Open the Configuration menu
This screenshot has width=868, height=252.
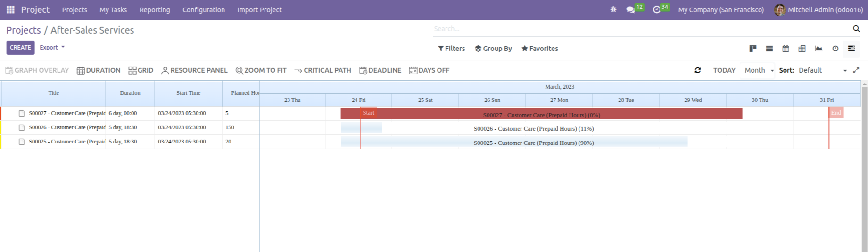[x=204, y=9]
